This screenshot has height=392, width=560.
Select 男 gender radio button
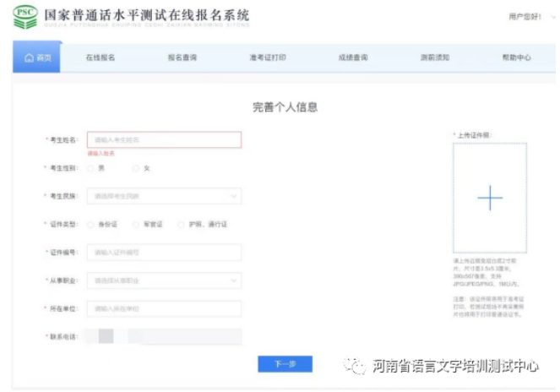pos(90,169)
